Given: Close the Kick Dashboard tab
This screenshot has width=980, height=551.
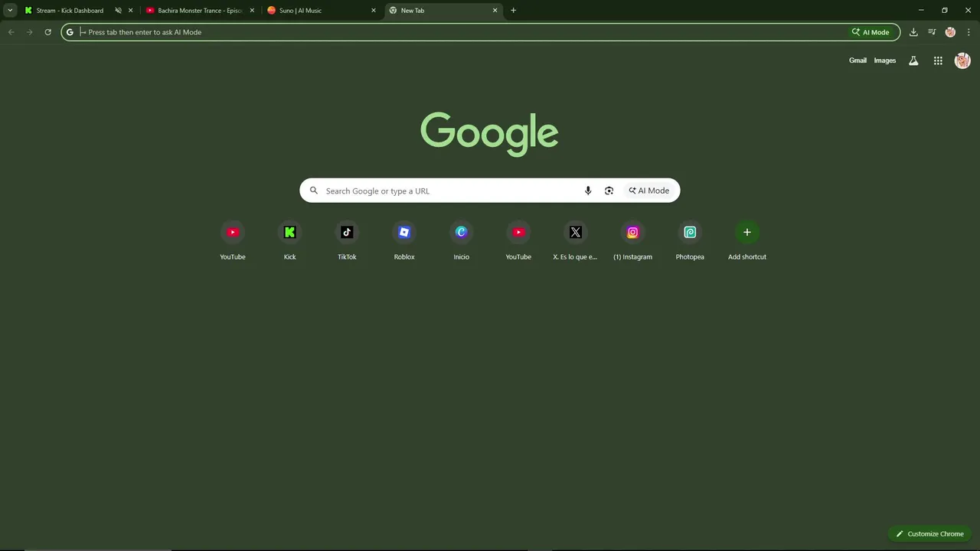Looking at the screenshot, I should pyautogui.click(x=130, y=11).
